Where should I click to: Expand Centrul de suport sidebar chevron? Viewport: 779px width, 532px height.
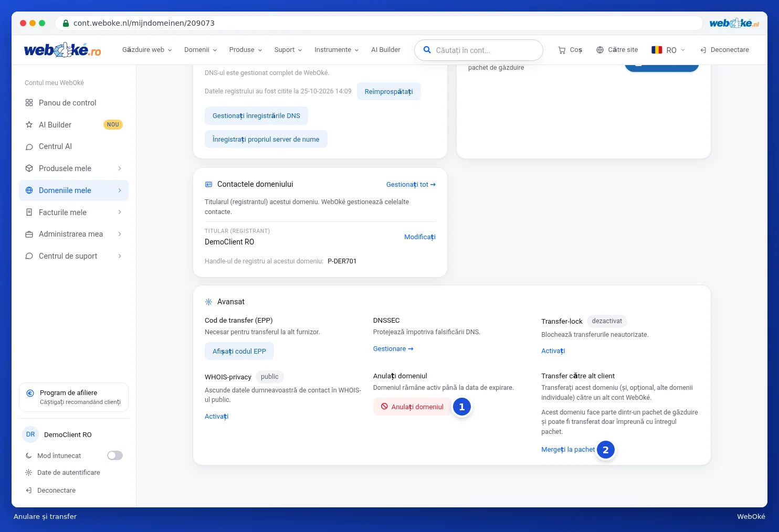point(120,256)
